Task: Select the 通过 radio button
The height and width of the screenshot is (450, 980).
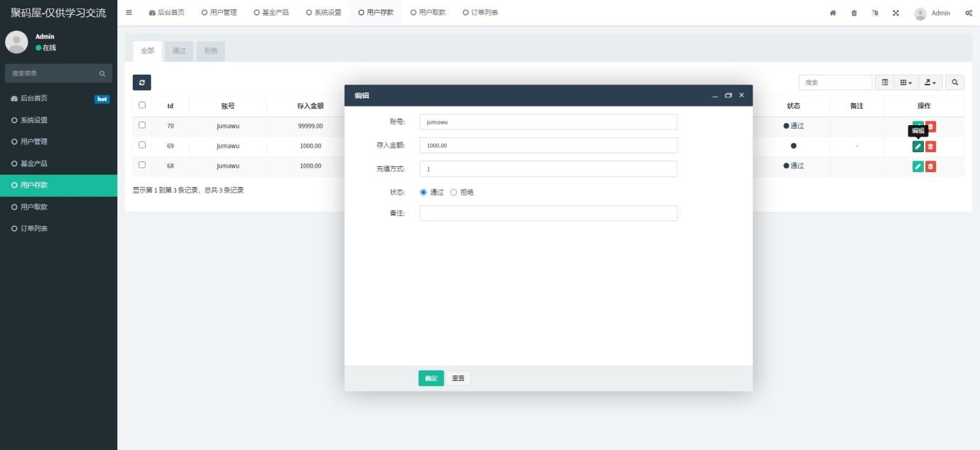Action: tap(424, 192)
